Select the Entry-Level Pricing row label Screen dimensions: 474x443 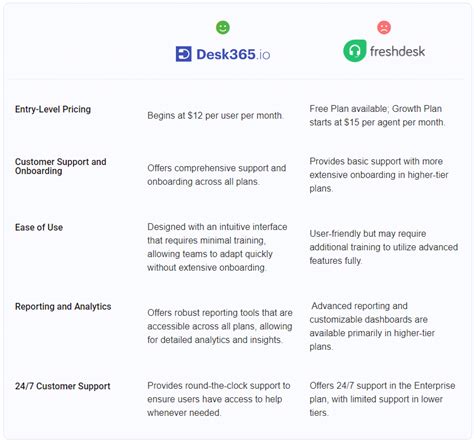(x=53, y=109)
